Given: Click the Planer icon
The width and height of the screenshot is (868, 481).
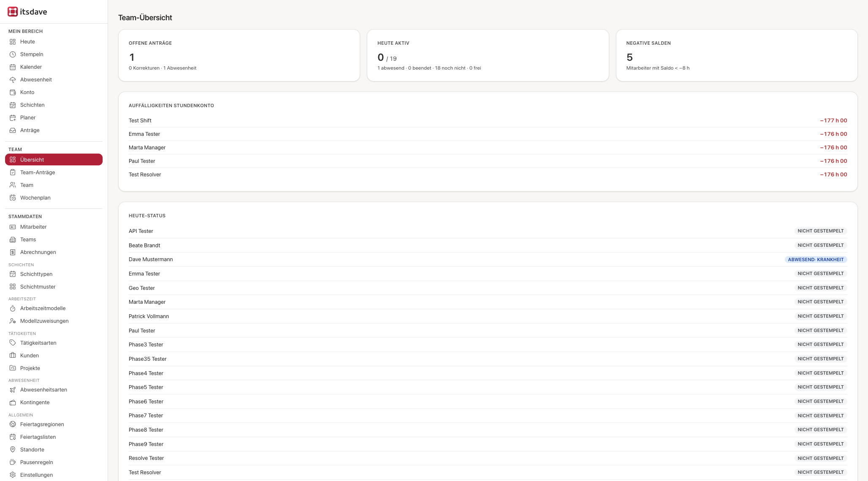Looking at the screenshot, I should [13, 118].
